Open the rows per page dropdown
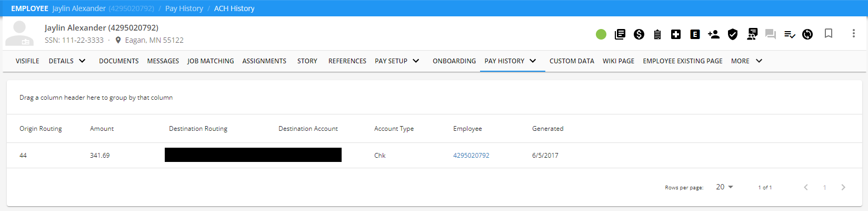Viewport: 868px width, 211px height. 724,187
